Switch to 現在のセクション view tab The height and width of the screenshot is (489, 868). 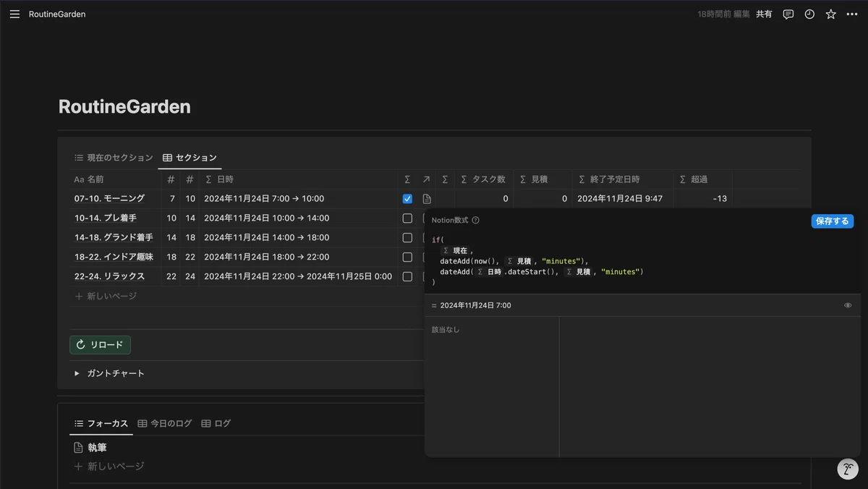coord(114,158)
